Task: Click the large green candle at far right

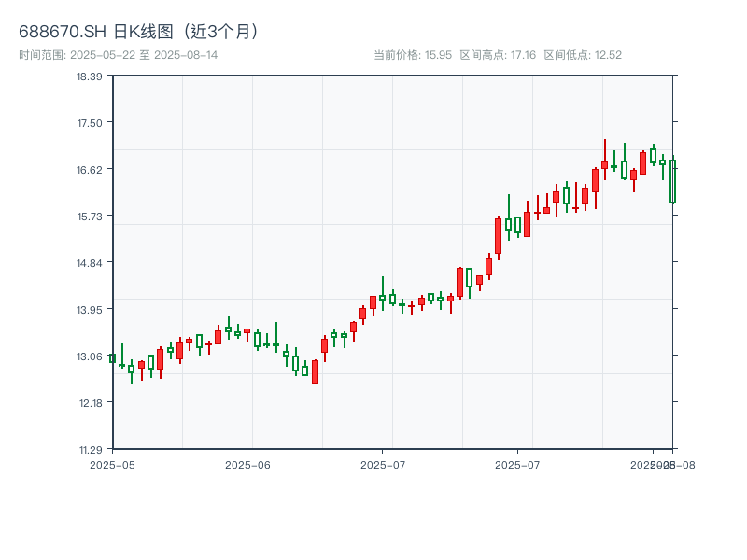Action: 672,182
